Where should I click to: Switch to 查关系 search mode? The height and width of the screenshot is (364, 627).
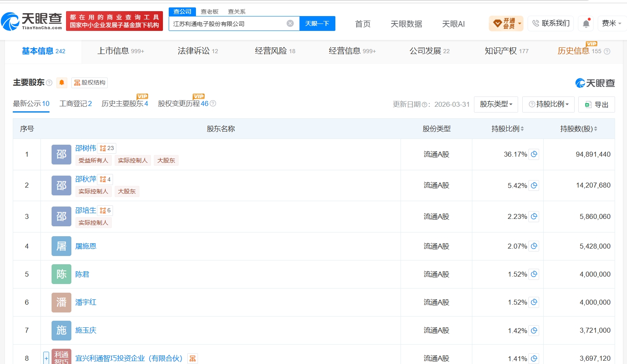tap(237, 12)
